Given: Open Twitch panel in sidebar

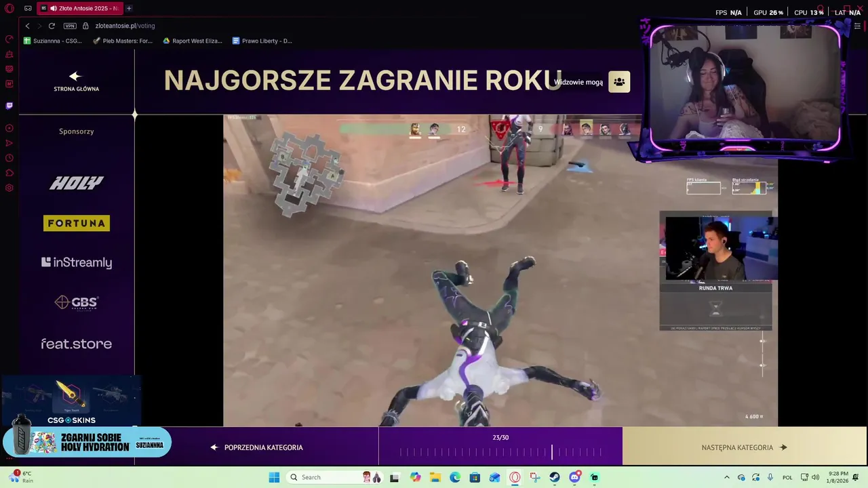Looking at the screenshot, I should click(9, 106).
